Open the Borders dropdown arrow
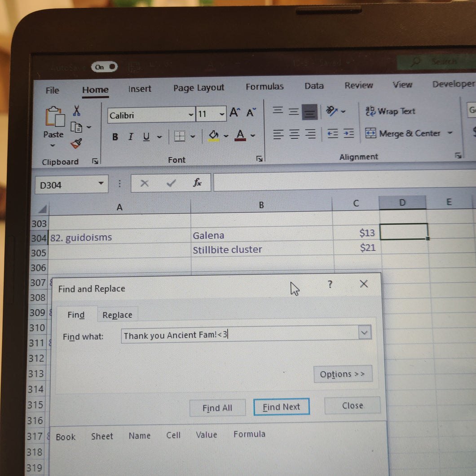Viewport: 476px width, 476px height. tap(193, 137)
